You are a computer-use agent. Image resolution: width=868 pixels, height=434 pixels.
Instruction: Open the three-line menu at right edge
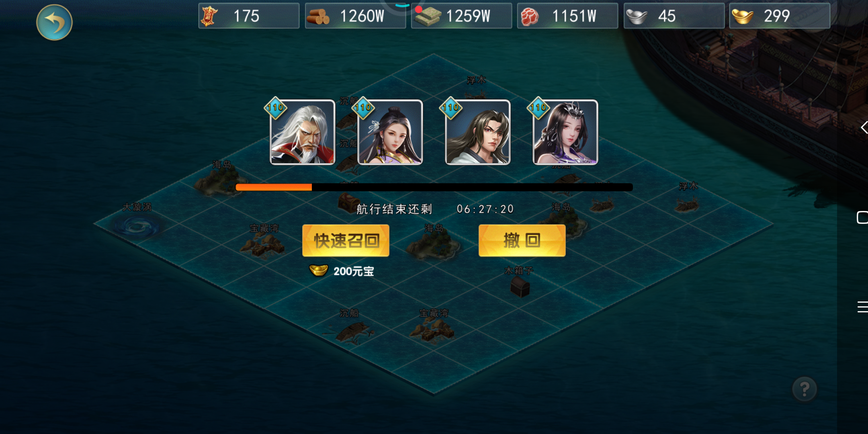(862, 307)
